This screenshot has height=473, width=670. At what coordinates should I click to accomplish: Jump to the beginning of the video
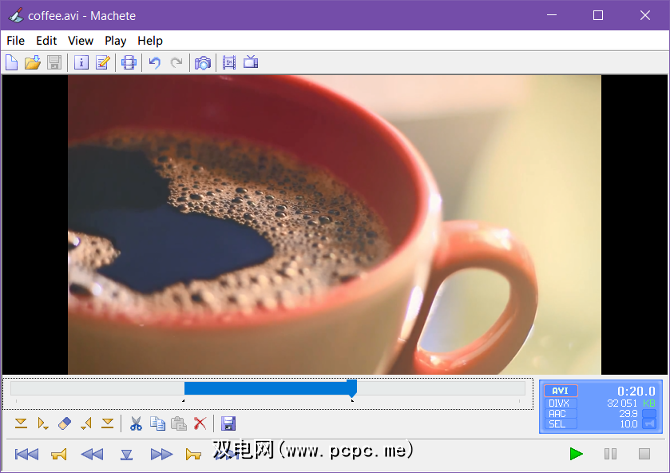[27, 455]
